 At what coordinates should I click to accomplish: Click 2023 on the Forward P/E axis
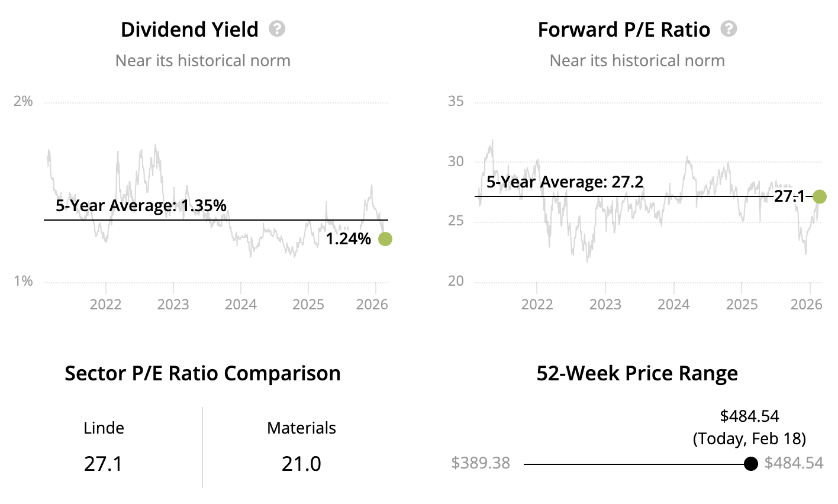point(605,305)
